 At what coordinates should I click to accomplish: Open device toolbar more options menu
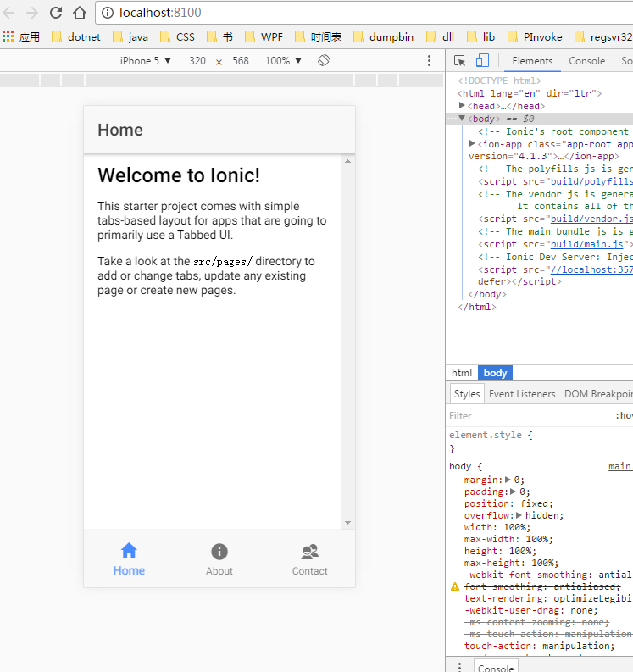pyautogui.click(x=429, y=60)
